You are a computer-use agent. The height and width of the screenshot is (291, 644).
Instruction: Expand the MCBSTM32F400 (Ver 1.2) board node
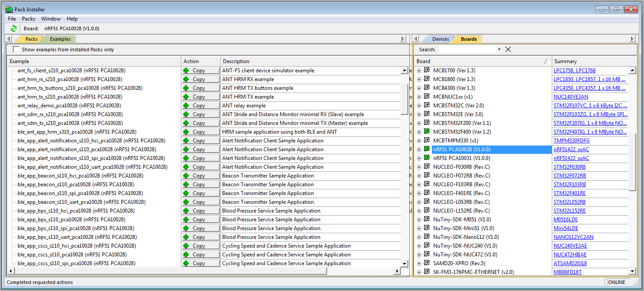tap(419, 132)
